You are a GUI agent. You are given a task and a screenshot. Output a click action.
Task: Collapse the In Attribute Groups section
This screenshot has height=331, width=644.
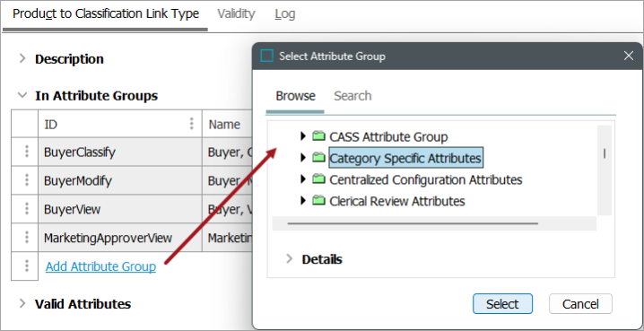pyautogui.click(x=22, y=95)
